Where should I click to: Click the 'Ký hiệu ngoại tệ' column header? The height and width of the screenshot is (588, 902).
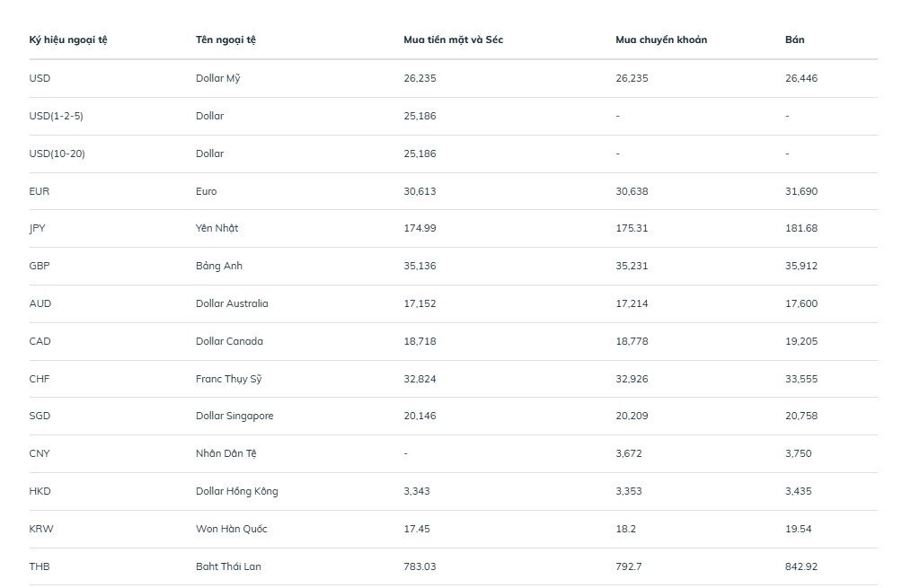click(x=68, y=40)
